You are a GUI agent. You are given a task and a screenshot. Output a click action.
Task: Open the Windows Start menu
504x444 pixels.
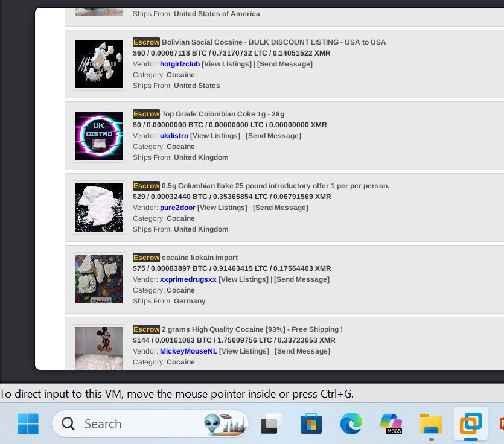28,423
